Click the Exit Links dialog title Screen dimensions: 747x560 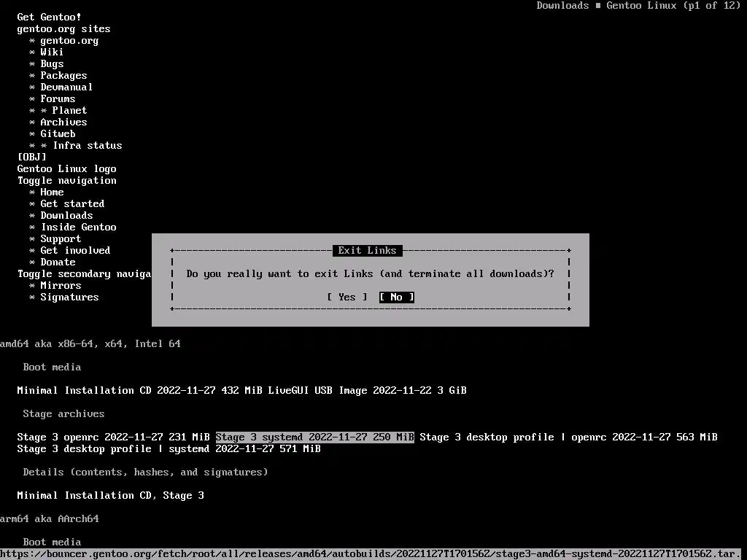[x=368, y=251]
